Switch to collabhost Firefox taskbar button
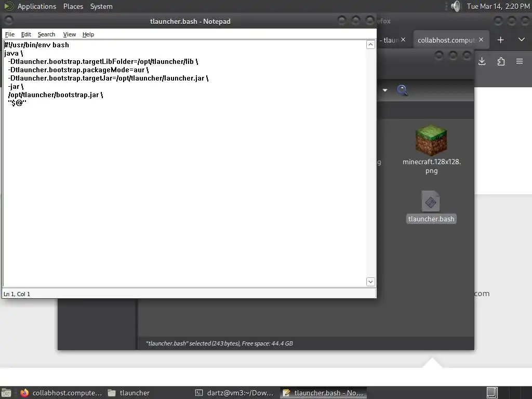Image resolution: width=532 pixels, height=399 pixels. pyautogui.click(x=61, y=393)
